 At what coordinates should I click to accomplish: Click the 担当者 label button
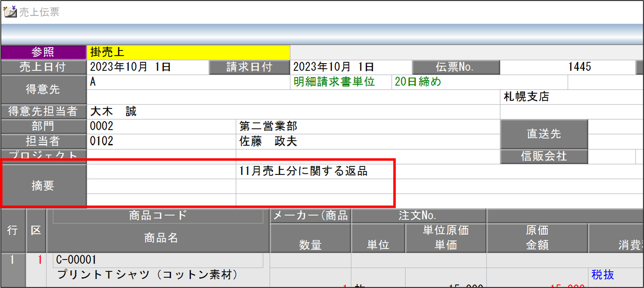pyautogui.click(x=44, y=141)
